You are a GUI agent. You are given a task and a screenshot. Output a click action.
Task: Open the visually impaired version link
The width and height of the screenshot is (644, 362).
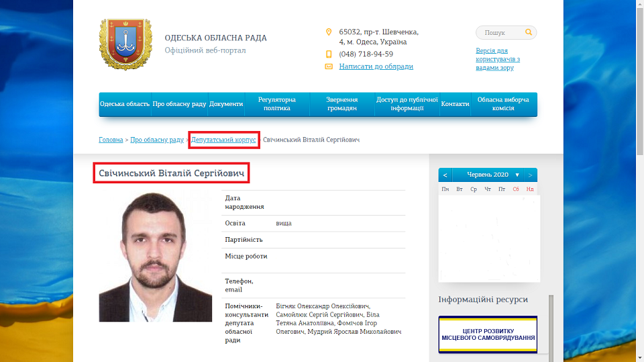click(498, 59)
